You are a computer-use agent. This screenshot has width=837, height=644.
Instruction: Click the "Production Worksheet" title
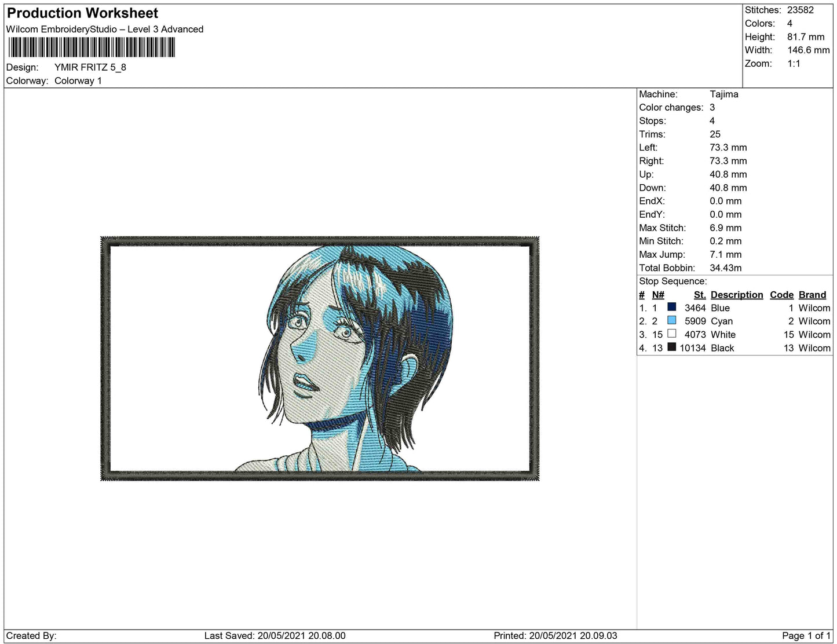tap(82, 13)
